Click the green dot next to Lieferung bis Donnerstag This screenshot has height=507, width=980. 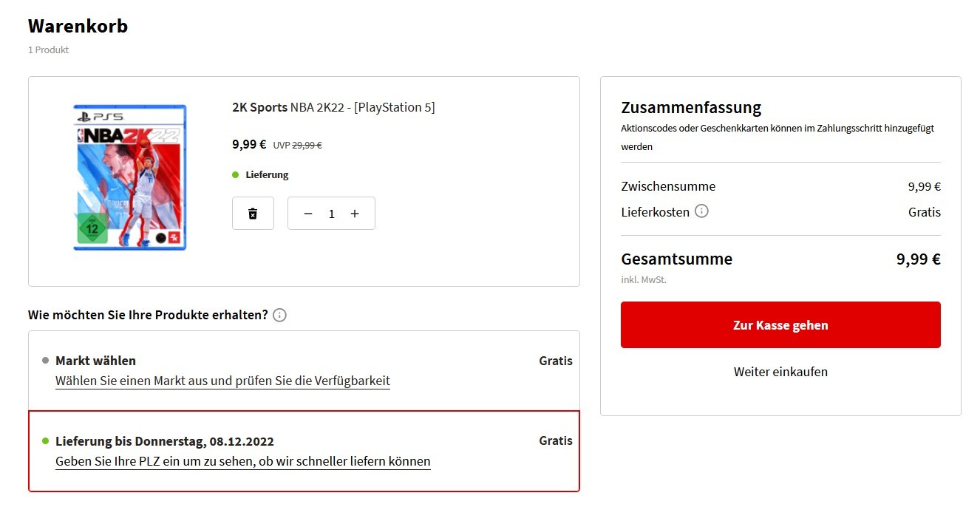pos(46,441)
